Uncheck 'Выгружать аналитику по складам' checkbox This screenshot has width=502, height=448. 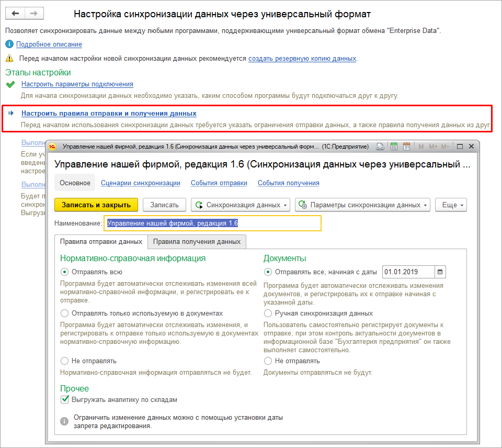point(65,399)
